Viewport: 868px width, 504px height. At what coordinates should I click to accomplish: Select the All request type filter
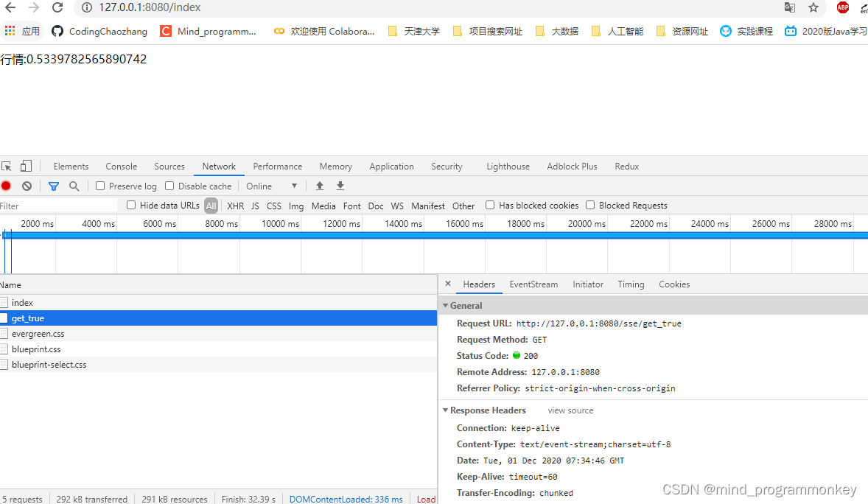coord(211,206)
